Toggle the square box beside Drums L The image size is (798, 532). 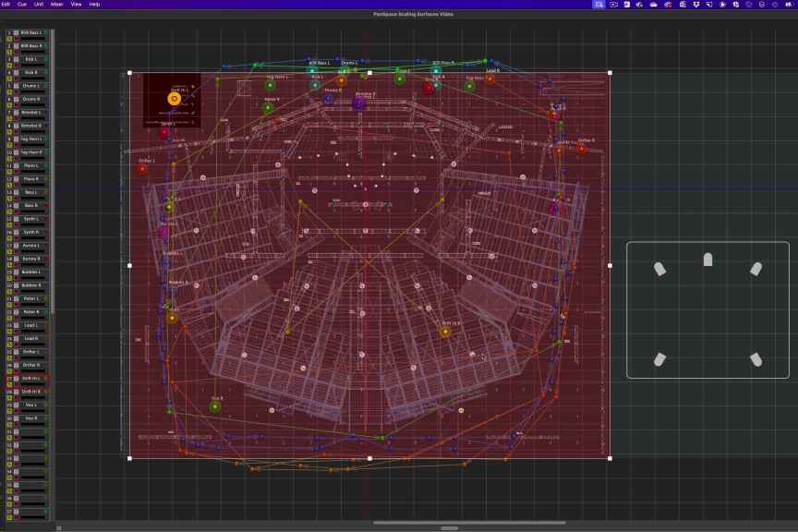(17, 86)
